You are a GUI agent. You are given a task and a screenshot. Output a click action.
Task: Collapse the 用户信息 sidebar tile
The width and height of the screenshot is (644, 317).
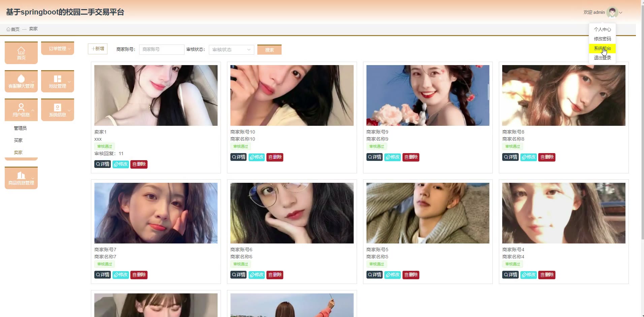(21, 110)
